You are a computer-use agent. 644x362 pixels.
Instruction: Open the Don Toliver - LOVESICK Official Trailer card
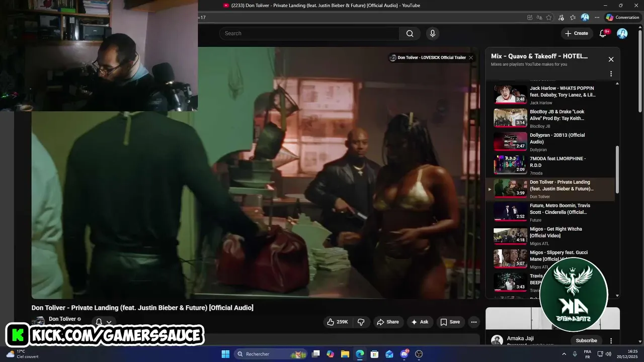click(x=428, y=57)
